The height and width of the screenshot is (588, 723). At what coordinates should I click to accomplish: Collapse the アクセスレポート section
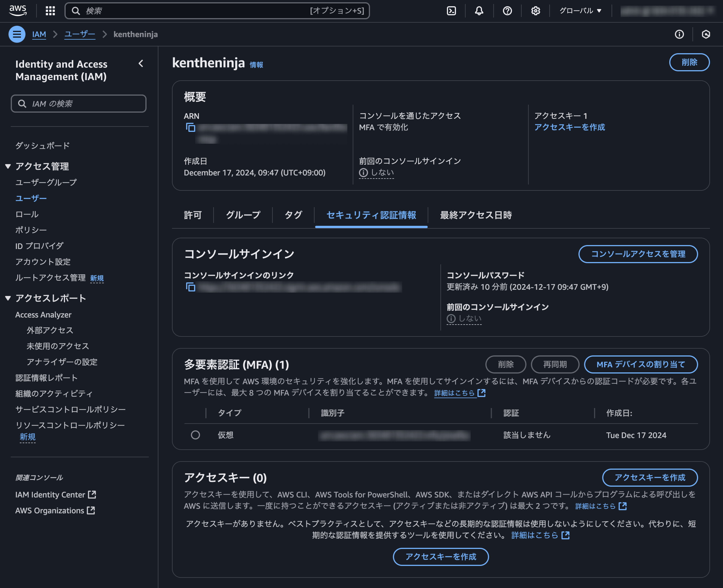(8, 298)
